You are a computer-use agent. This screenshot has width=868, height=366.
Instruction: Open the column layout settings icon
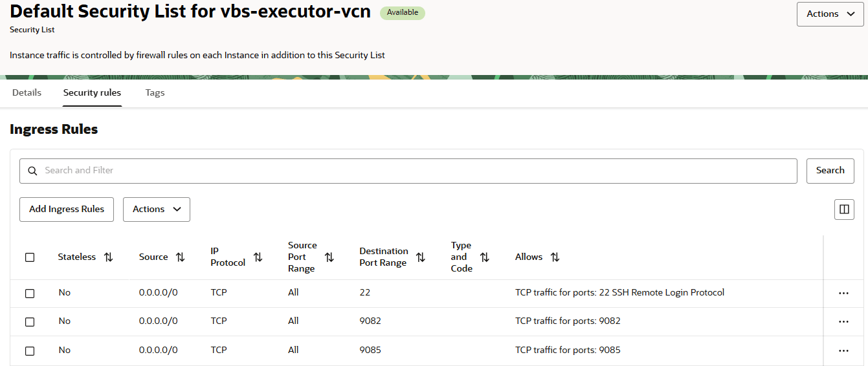click(844, 210)
